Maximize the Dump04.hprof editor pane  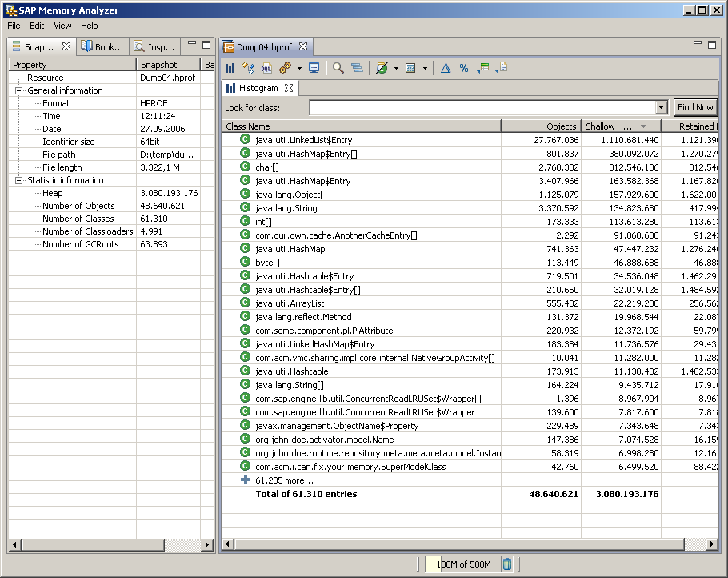click(712, 45)
